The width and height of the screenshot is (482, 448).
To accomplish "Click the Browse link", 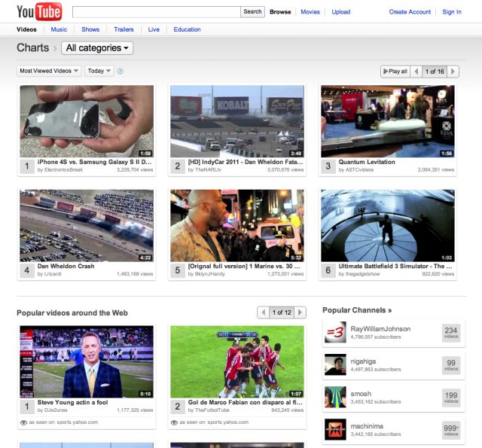I will (280, 12).
